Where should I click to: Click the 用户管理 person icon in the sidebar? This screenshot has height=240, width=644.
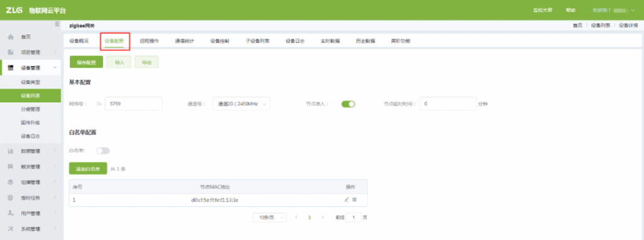click(x=11, y=214)
